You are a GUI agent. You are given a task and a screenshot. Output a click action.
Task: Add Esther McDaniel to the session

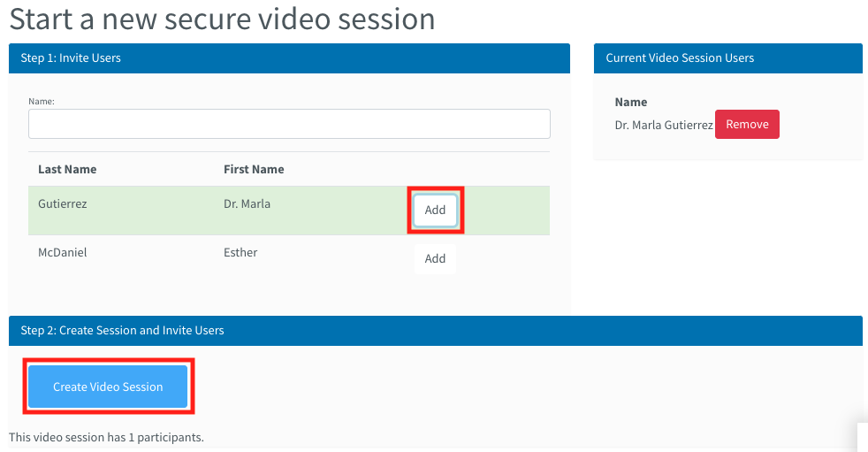[435, 258]
